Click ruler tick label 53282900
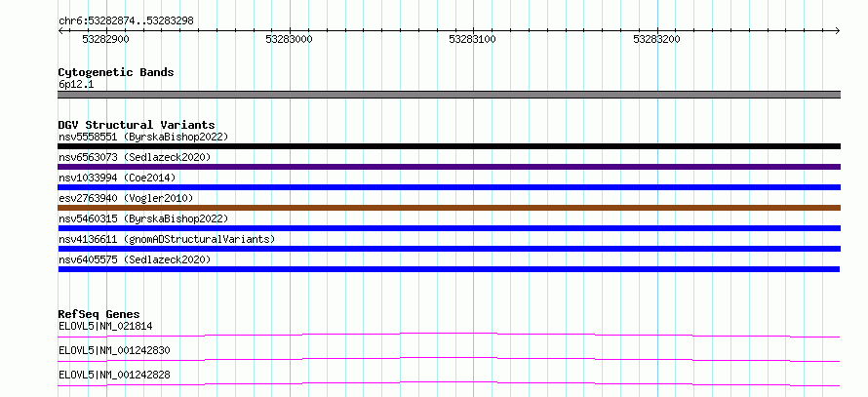Image resolution: width=868 pixels, height=397 pixels. pyautogui.click(x=105, y=39)
